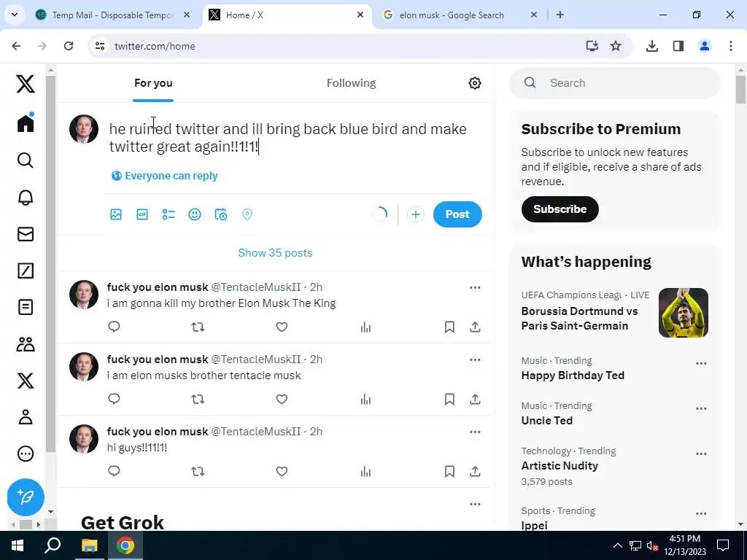Tag location in composer
The height and width of the screenshot is (560, 747).
[x=247, y=214]
